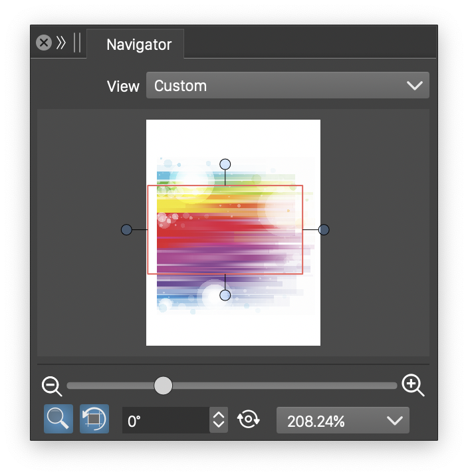Screen dimensions: 468x476
Task: Click inside the red viewport rectangle
Action: pyautogui.click(x=225, y=229)
